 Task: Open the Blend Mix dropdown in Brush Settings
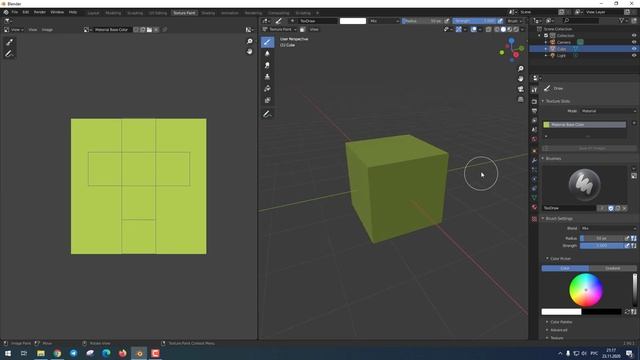pos(609,228)
